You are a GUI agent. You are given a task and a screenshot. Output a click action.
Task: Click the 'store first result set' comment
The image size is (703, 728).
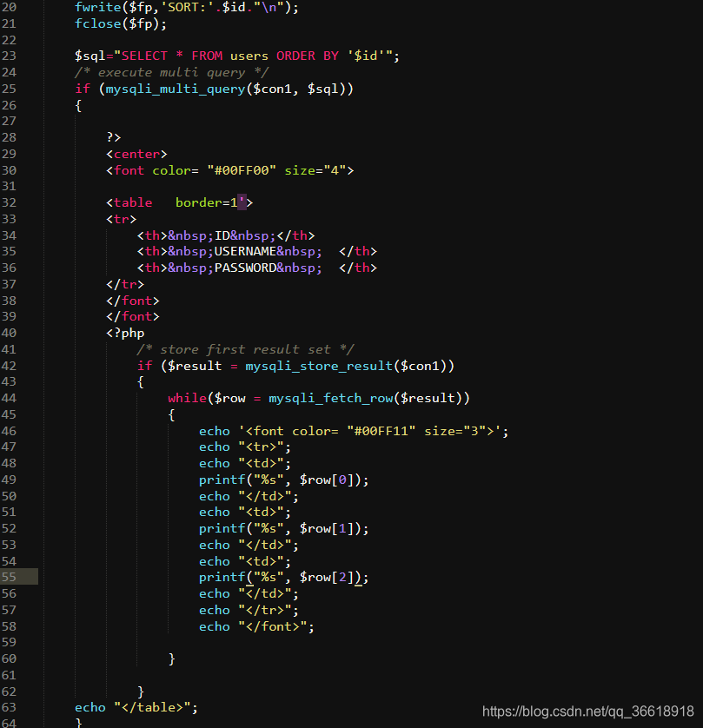245,349
